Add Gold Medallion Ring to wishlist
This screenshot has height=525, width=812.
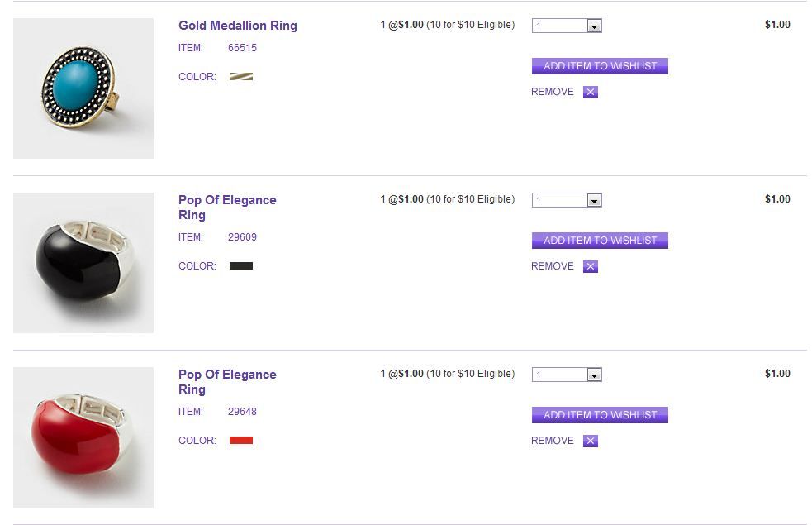(x=600, y=66)
